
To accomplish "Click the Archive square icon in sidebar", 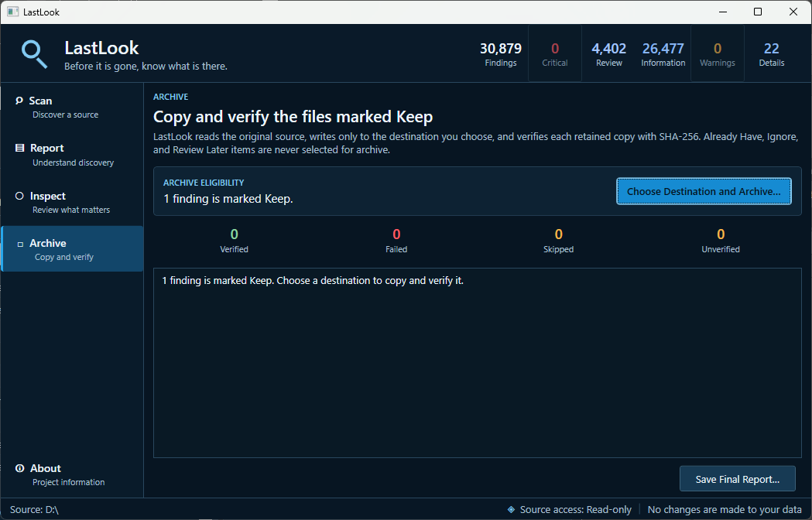I will coord(20,244).
